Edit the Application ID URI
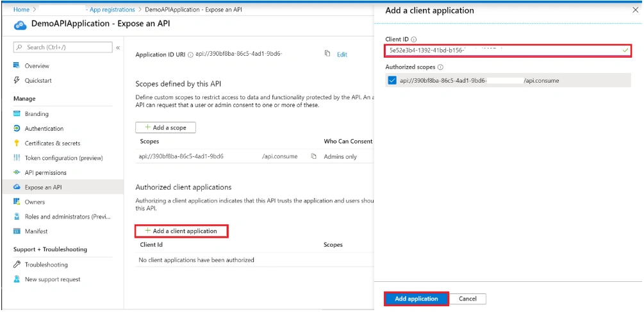The width and height of the screenshot is (644, 312). 342,54
